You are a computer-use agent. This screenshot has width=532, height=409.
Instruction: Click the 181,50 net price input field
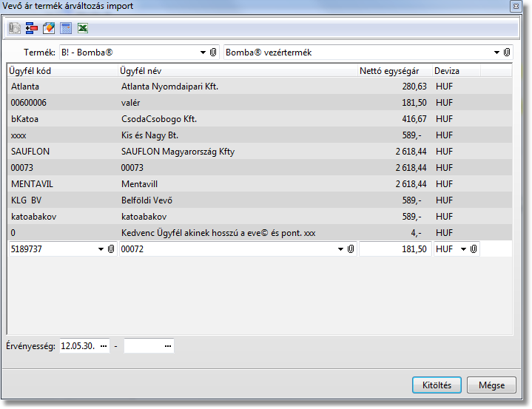coord(395,249)
